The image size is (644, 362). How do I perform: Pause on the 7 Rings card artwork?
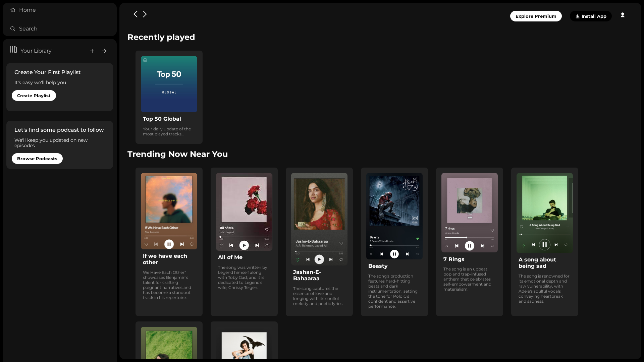[470, 246]
